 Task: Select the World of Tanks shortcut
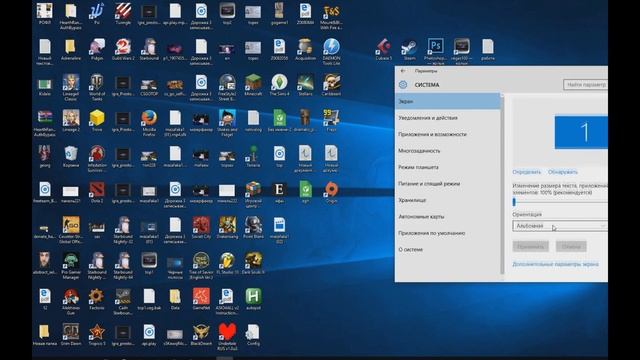point(97,88)
